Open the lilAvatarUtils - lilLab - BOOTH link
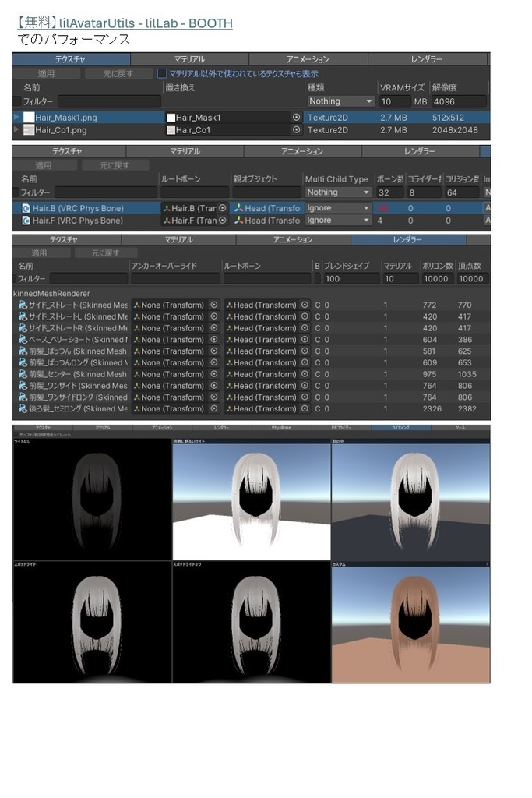 tap(146, 23)
